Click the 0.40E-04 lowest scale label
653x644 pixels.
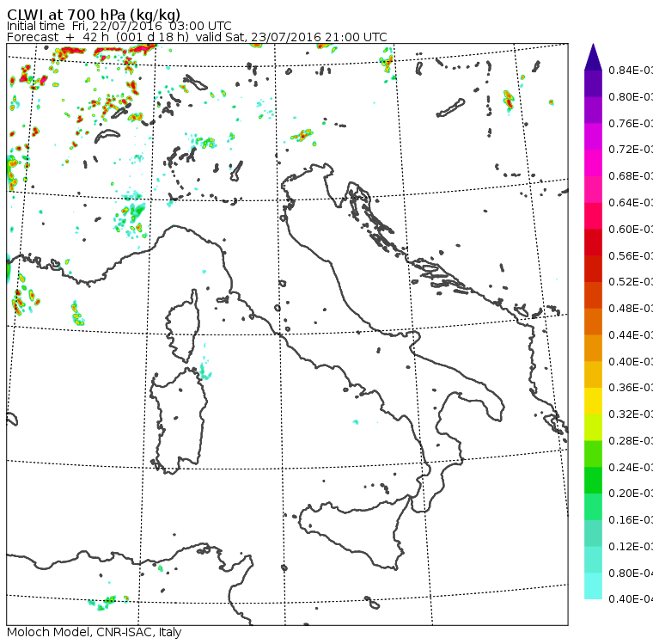(631, 599)
